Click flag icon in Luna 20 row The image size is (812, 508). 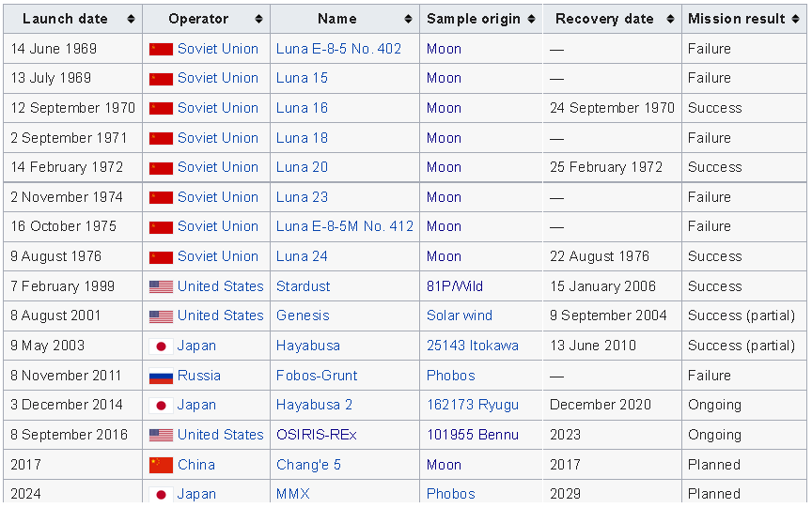[161, 168]
